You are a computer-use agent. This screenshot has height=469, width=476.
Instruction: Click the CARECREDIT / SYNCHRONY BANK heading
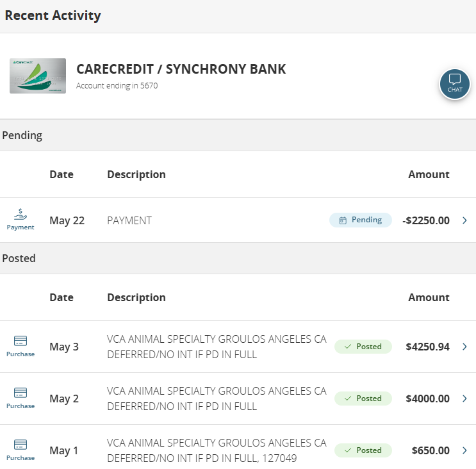pos(181,69)
